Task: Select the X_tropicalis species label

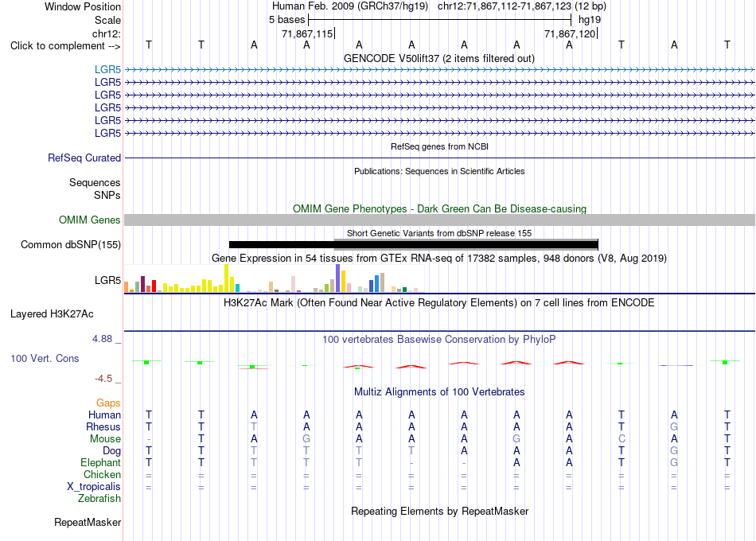Action: coord(94,487)
